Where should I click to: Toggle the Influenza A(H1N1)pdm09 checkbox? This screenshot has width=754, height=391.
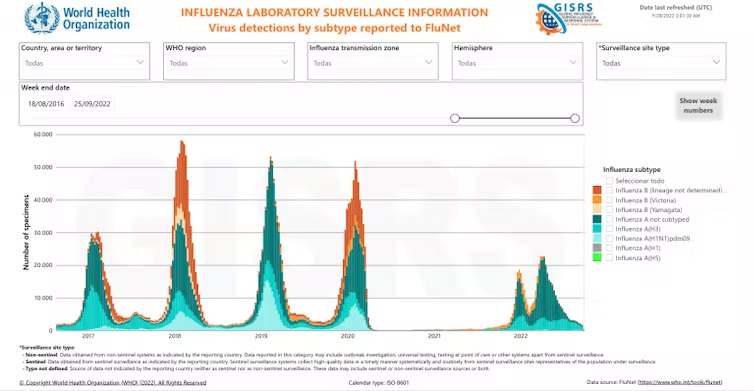click(609, 239)
